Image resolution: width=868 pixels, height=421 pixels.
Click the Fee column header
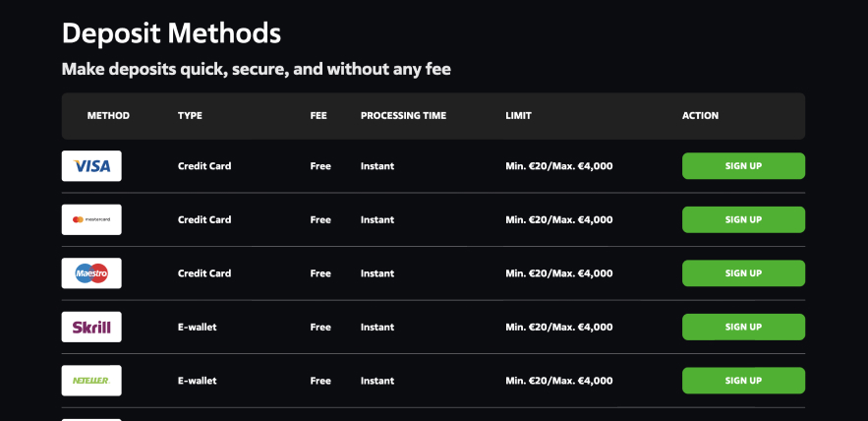point(318,116)
